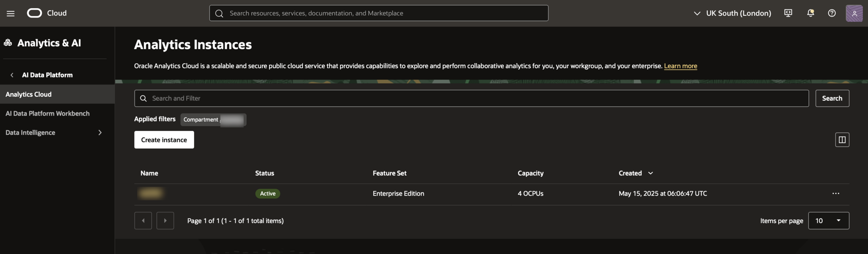Open the hamburger navigation menu
The height and width of the screenshot is (254, 868).
point(11,13)
